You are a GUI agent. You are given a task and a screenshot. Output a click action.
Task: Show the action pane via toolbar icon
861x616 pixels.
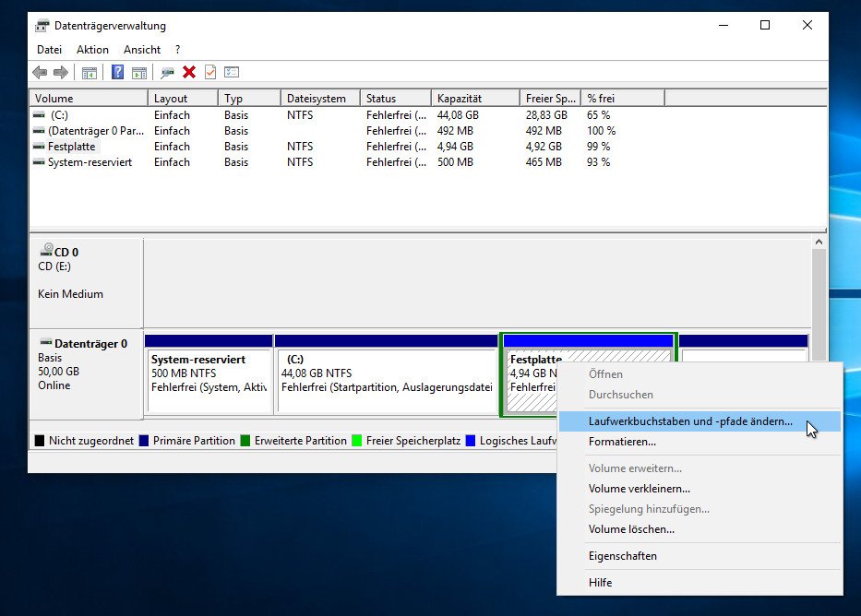coord(140,72)
